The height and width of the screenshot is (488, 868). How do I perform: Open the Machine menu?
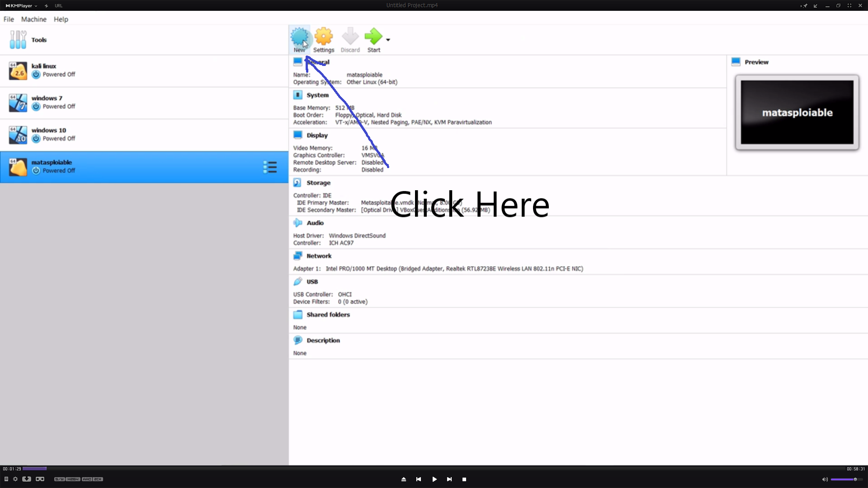tap(33, 19)
